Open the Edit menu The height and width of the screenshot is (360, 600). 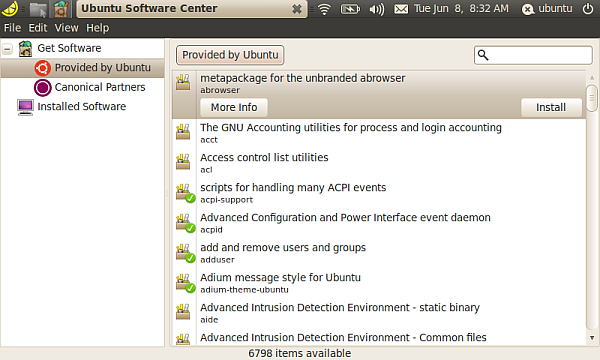[x=38, y=28]
